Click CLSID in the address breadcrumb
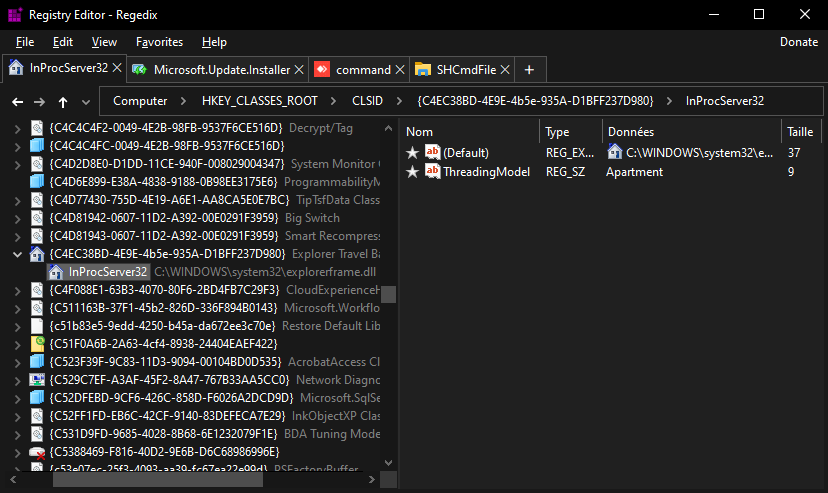This screenshot has height=493, width=828. 368,101
